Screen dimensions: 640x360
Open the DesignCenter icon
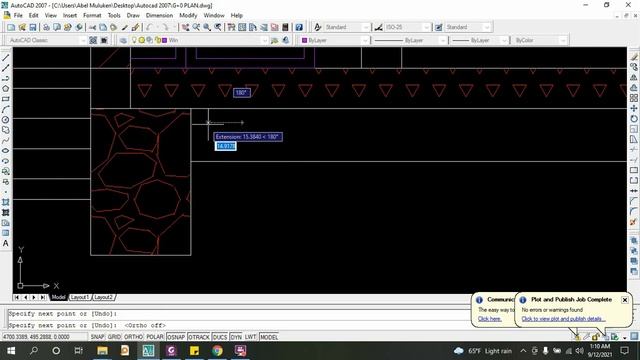click(x=242, y=27)
